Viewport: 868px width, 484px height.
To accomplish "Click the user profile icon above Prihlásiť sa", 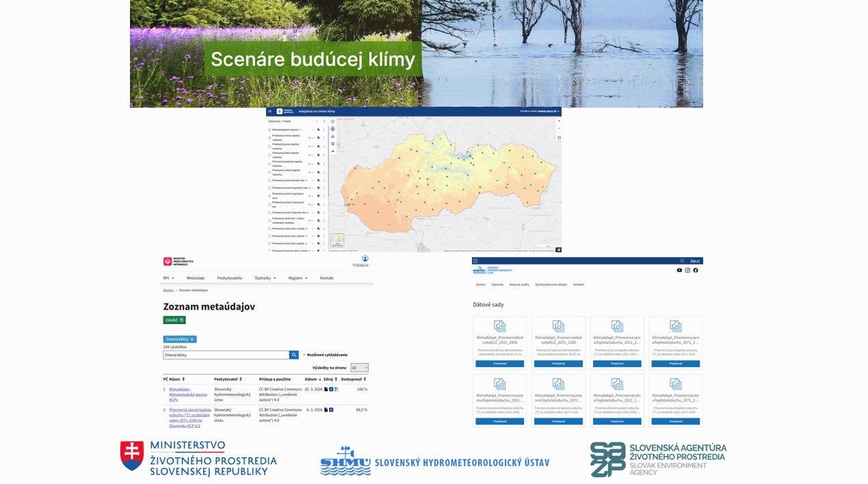I will 365,259.
